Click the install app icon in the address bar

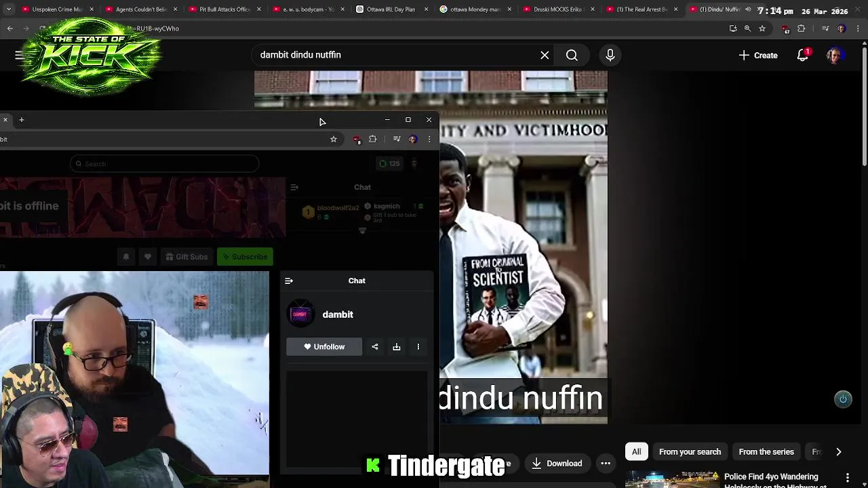pyautogui.click(x=733, y=28)
